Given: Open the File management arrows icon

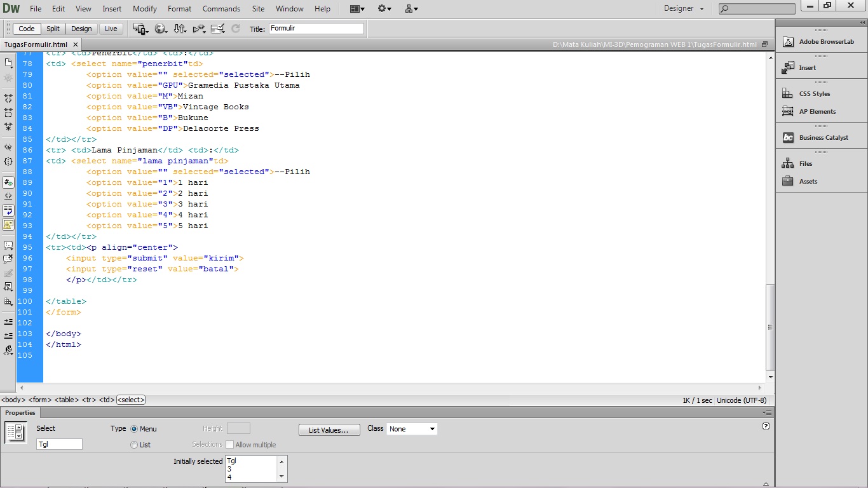Looking at the screenshot, I should (x=180, y=29).
